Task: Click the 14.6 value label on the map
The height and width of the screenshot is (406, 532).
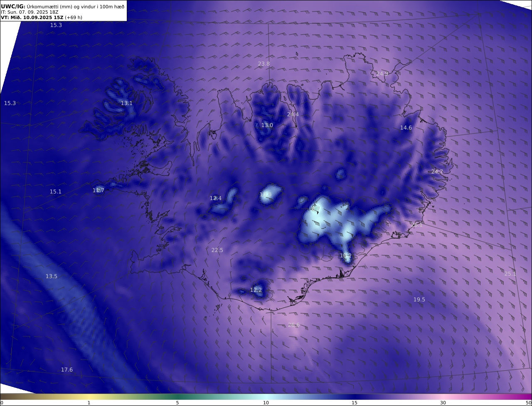Action: pos(406,127)
